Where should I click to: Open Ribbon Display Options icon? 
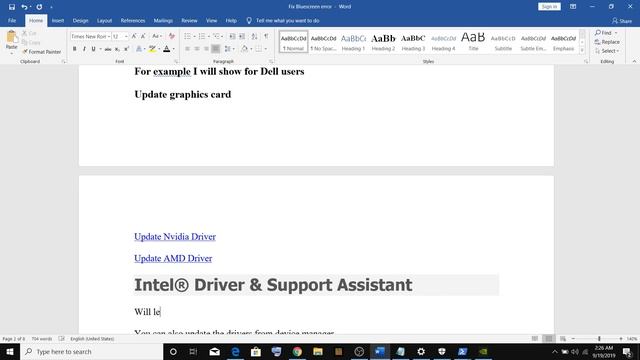(x=573, y=7)
